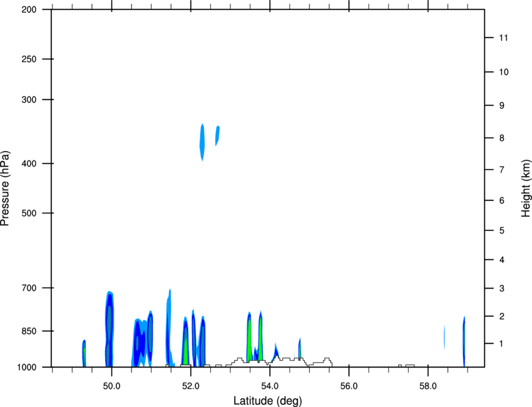532x407 pixels.
Task: Pick the 9 km height label
Action: [x=502, y=106]
